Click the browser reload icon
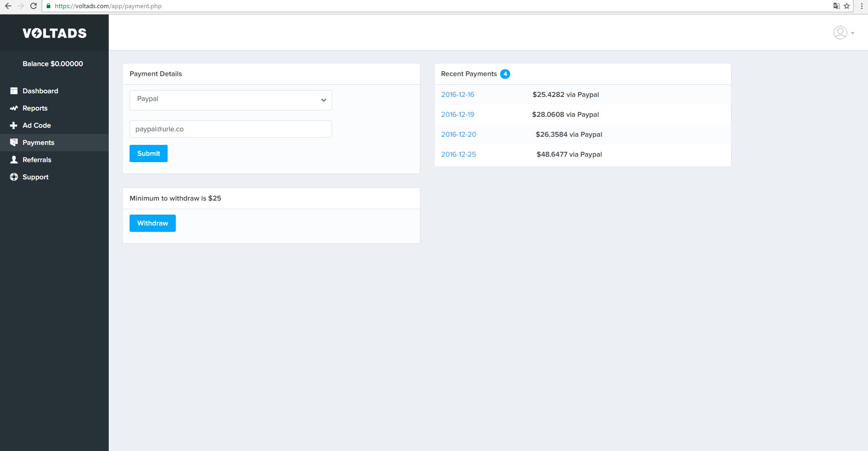 [x=33, y=6]
